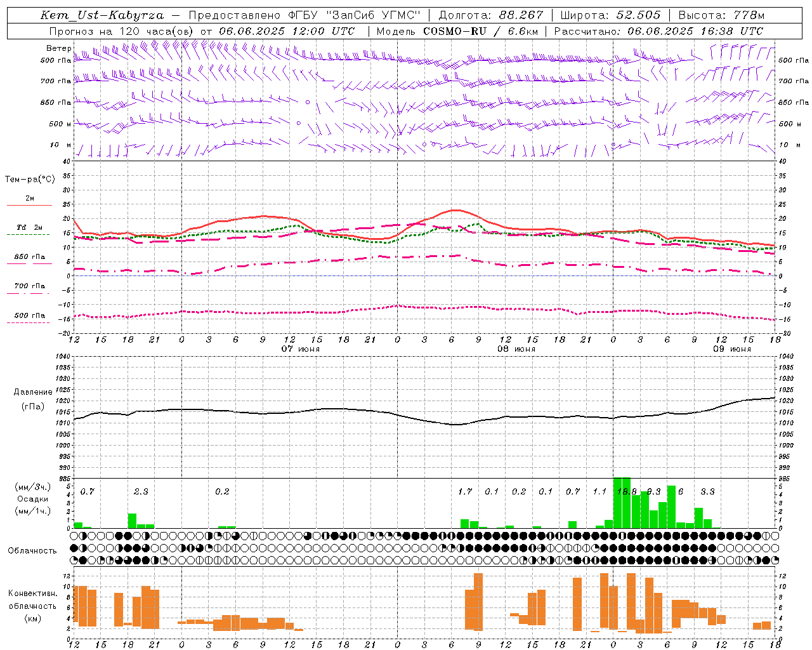Click the model name COSMO-RU / 6.6км
Viewport: 812px width, 650px height.
[481, 30]
